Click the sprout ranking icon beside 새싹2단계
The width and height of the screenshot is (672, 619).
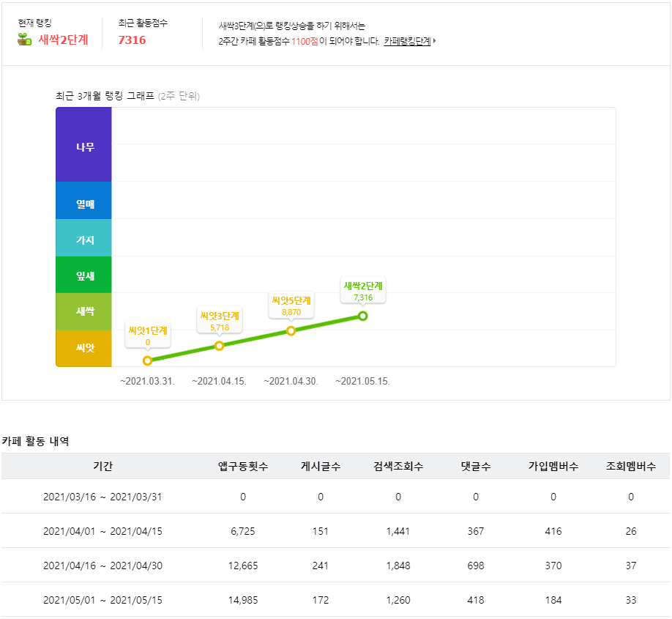pyautogui.click(x=24, y=40)
